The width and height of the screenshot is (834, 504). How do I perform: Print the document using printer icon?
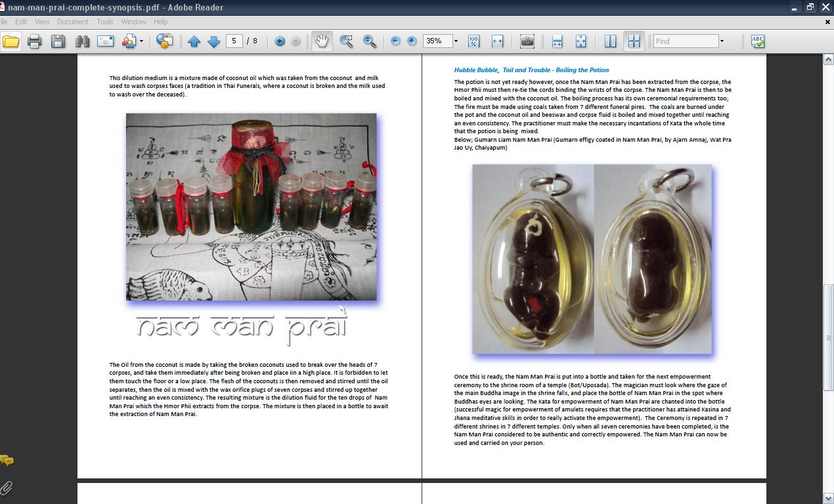[35, 41]
